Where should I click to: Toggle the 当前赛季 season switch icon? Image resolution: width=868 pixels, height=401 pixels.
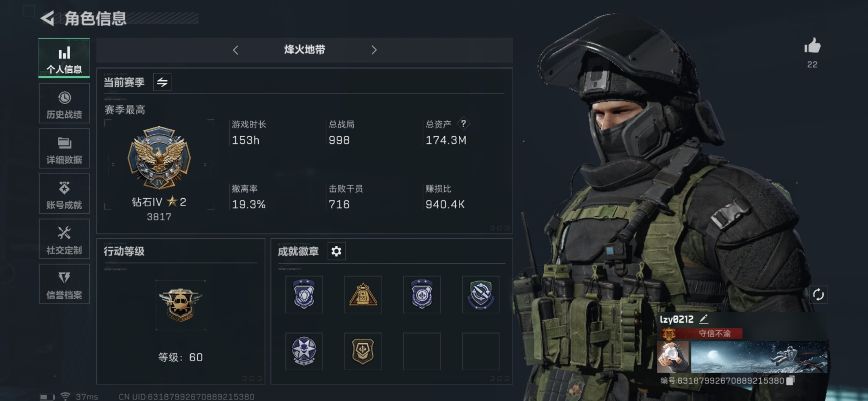click(x=162, y=82)
